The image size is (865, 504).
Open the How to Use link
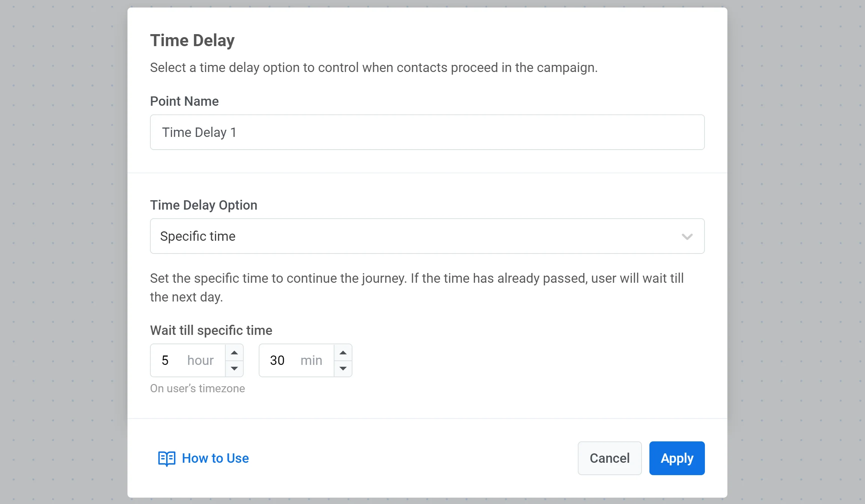pyautogui.click(x=215, y=458)
